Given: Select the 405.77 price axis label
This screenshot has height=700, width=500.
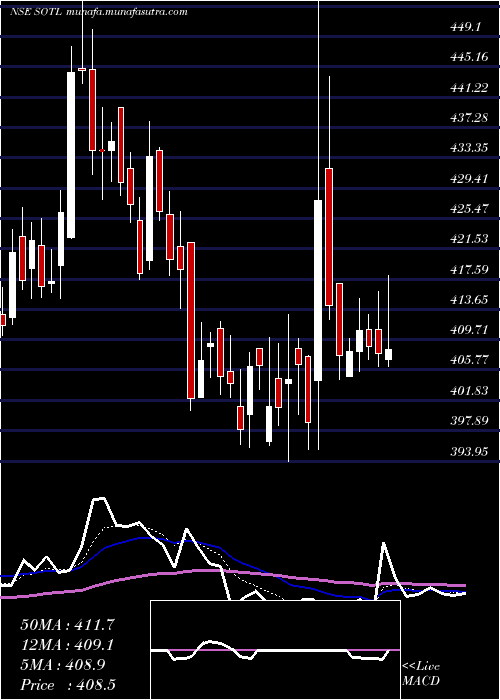Looking at the screenshot, I should (x=469, y=360).
